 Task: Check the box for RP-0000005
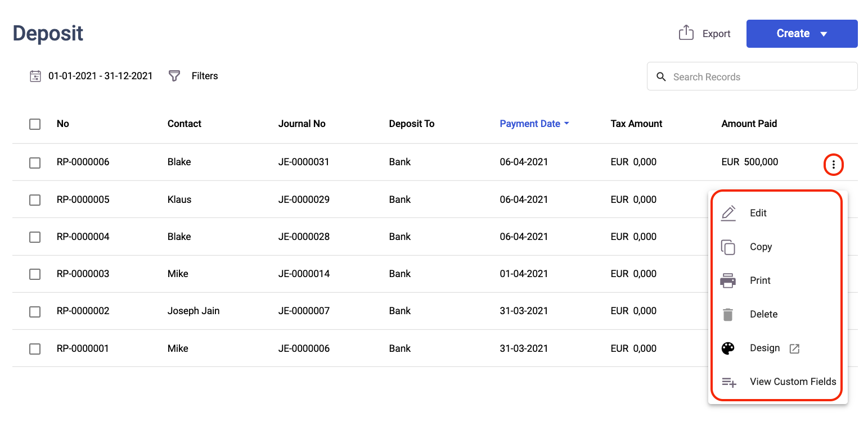tap(35, 200)
